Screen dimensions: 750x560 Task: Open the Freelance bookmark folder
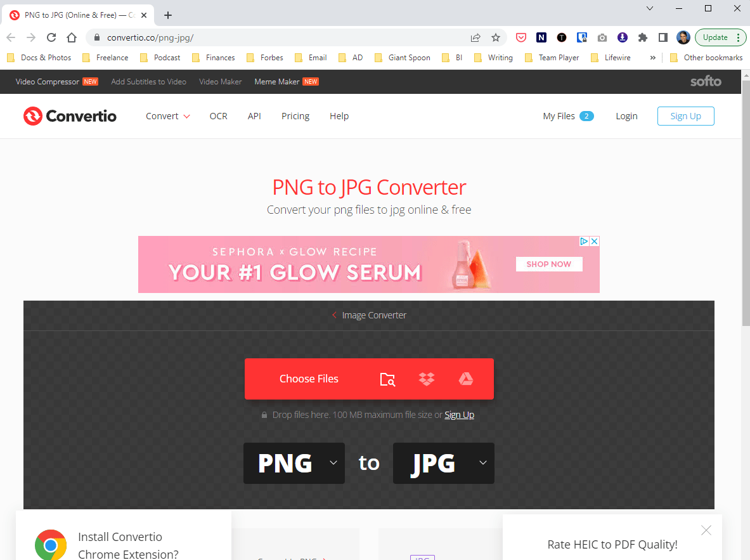(x=105, y=58)
